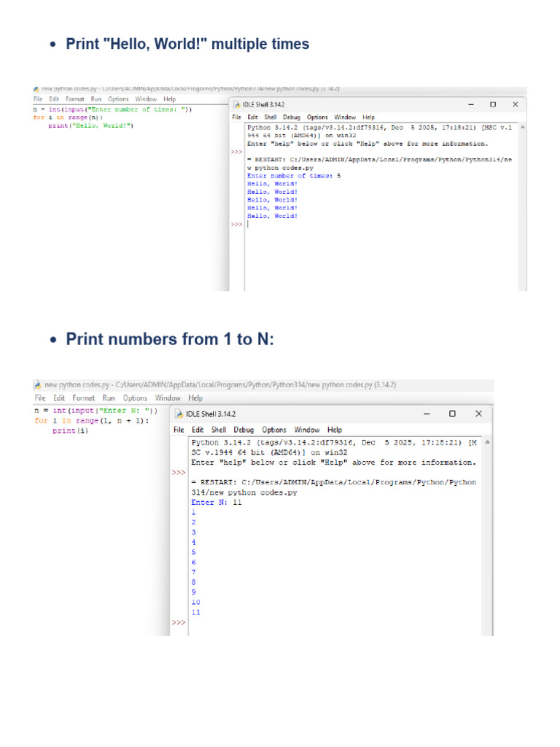Screen dimensions: 560x747
Task: Open Window menu in lower editor window
Action: click(x=168, y=398)
